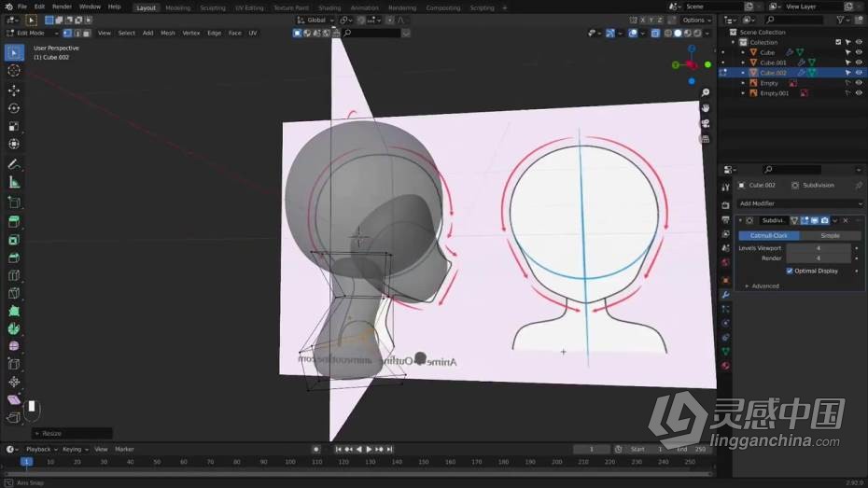Screen dimensions: 868x488
Task: Select the Inset Faces tool
Action: click(14, 240)
